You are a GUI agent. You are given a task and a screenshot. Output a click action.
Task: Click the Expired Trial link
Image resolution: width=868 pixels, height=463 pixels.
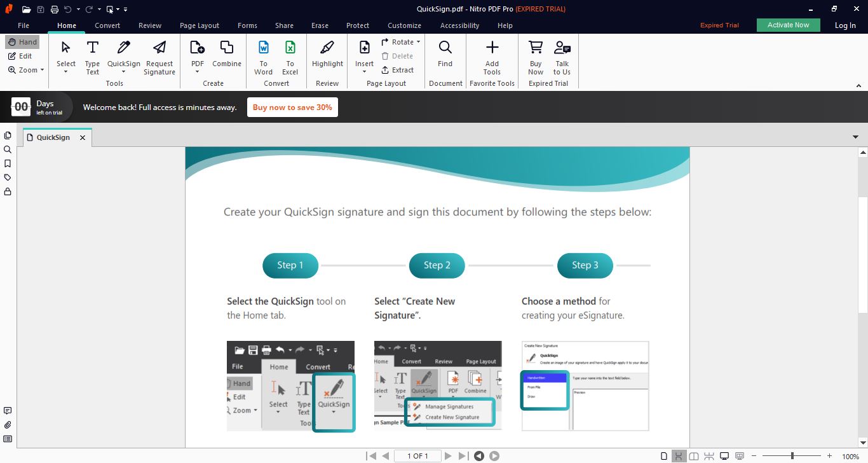click(719, 25)
